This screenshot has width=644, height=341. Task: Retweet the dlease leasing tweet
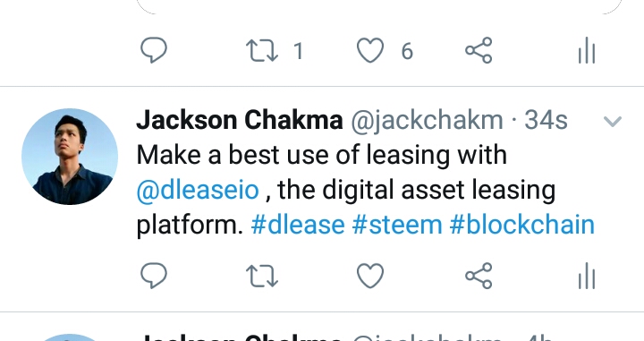point(262,276)
